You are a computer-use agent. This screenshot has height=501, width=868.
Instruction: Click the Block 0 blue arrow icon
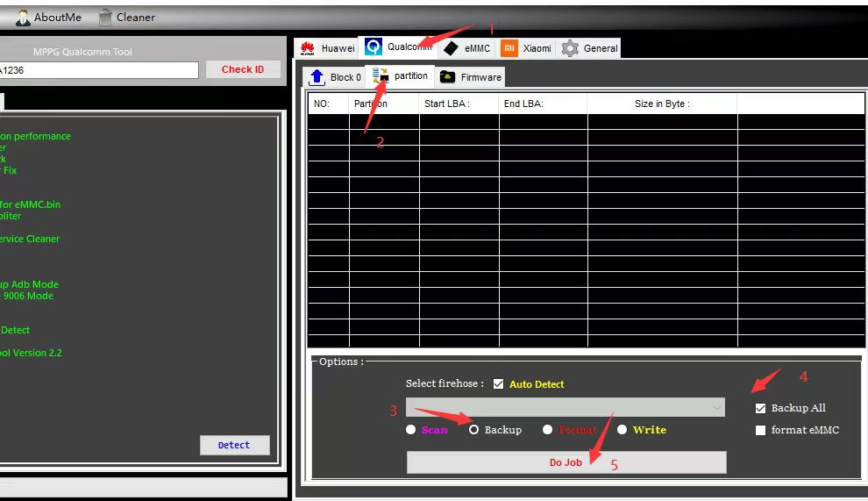[317, 77]
